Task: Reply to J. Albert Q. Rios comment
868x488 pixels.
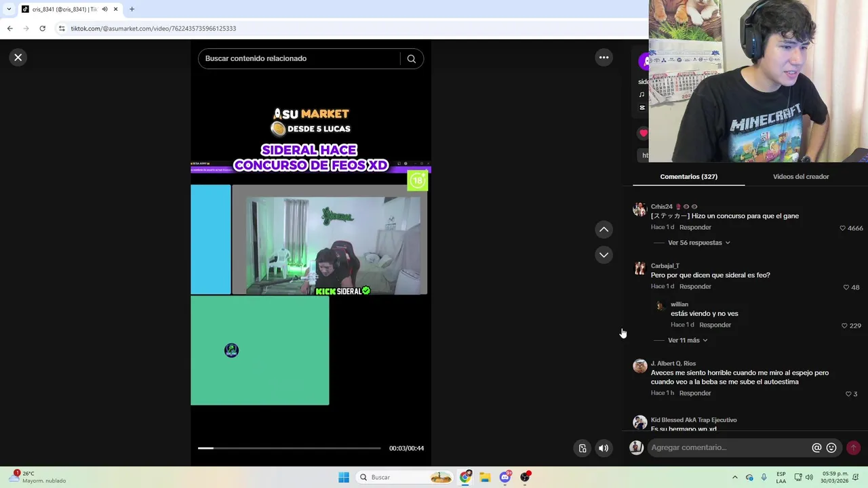Action: (695, 393)
